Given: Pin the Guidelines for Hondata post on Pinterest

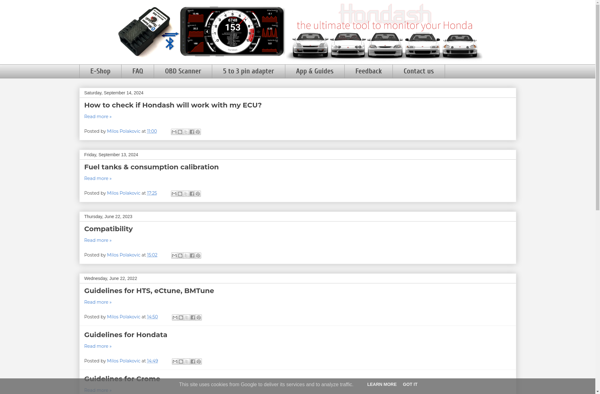Looking at the screenshot, I should pos(199,361).
